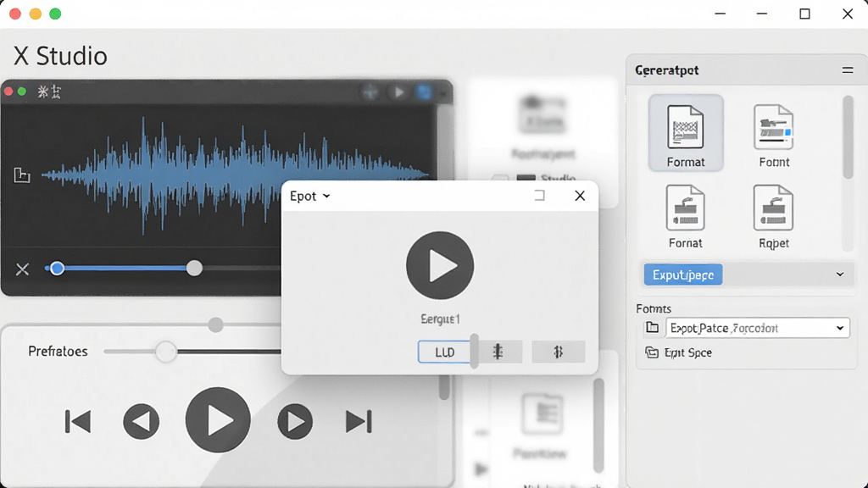This screenshot has width=868, height=488.
Task: Click the green dot of waveform window
Action: coord(21,91)
